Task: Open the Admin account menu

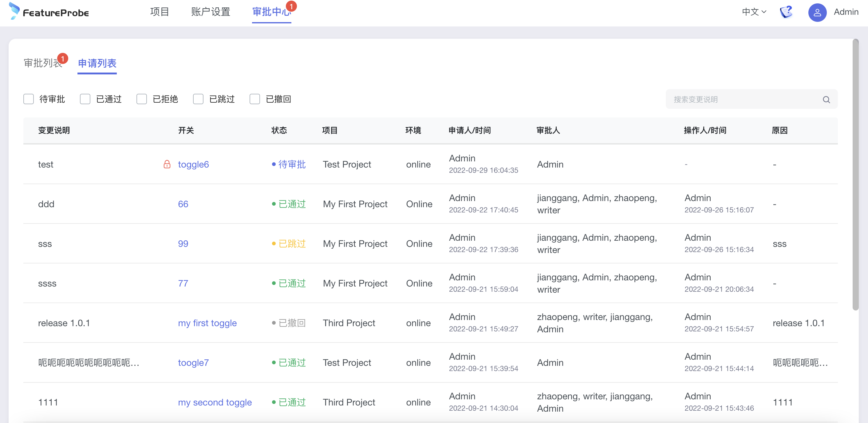Action: [x=846, y=12]
